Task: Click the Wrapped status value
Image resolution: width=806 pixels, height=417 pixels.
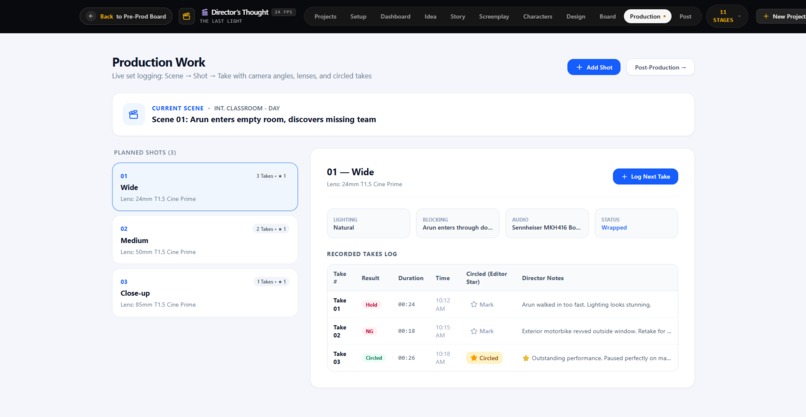Action: (614, 227)
